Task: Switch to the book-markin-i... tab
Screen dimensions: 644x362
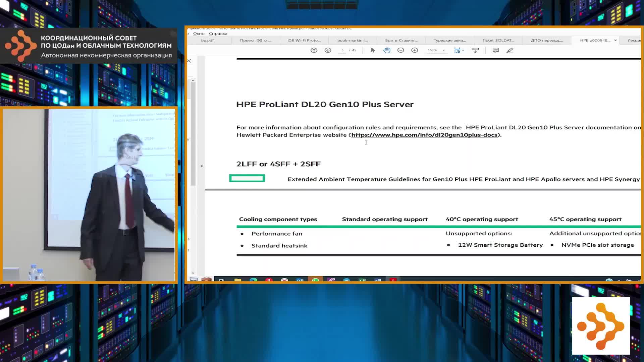Action: 353,40
